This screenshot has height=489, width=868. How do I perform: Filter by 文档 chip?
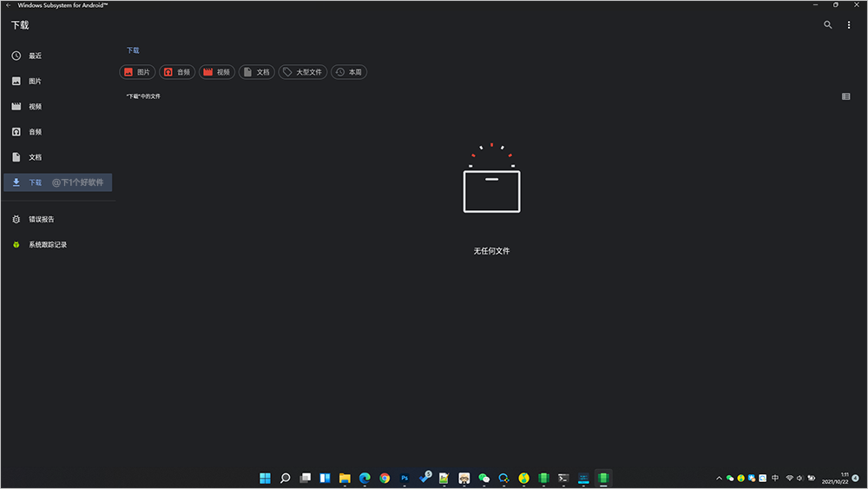click(x=257, y=72)
